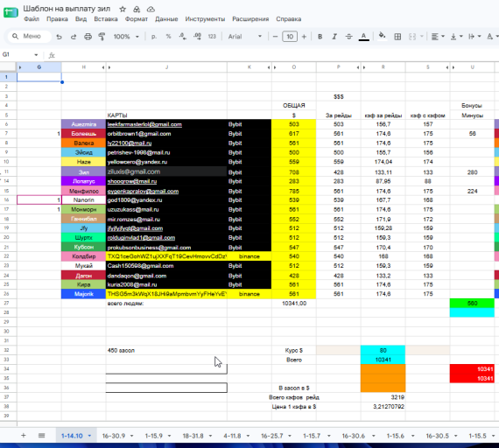
Task: Decrease decimal places icon
Action: point(183,37)
